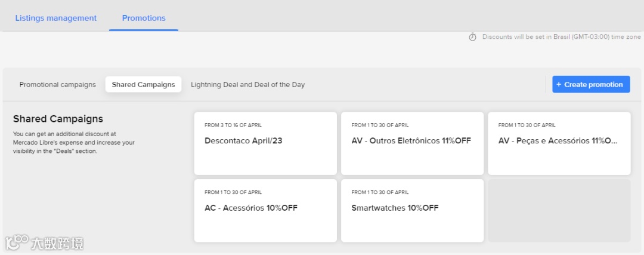Open the Descontaco April/23 campaign card
644x255 pixels.
[265, 143]
